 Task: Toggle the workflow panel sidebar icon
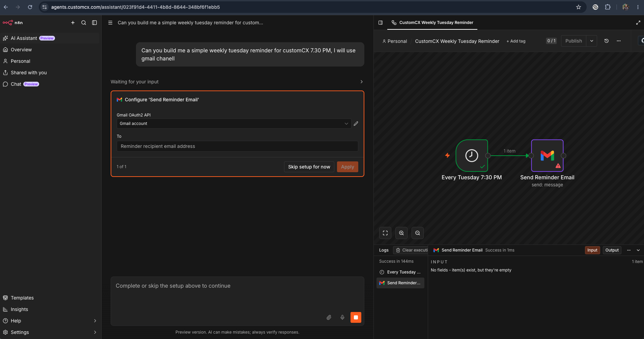(x=381, y=23)
